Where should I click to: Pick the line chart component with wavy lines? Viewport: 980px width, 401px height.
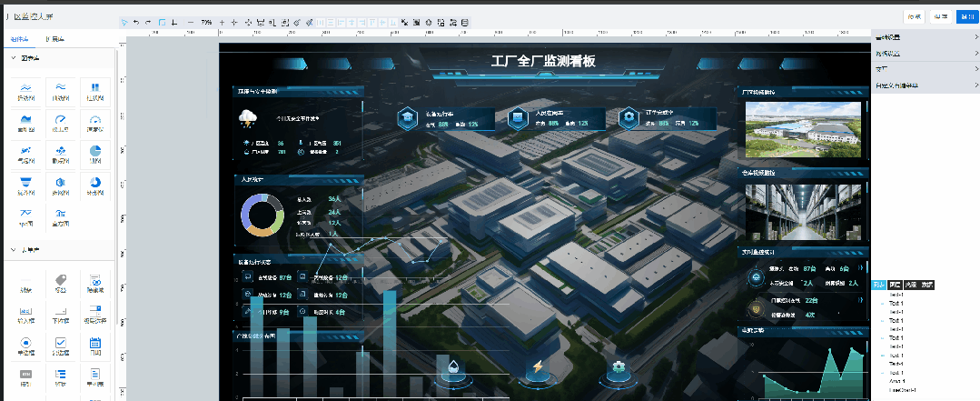26,91
